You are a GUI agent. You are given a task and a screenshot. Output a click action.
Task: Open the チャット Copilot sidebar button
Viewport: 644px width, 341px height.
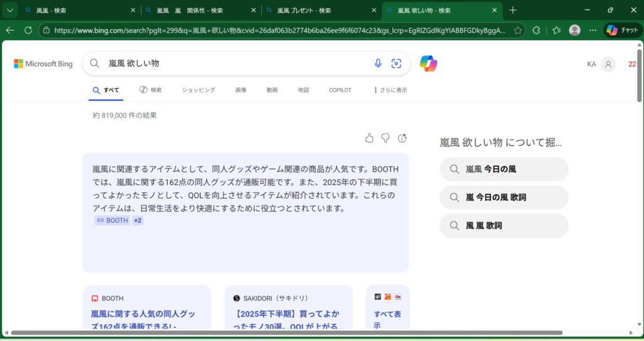click(x=622, y=30)
